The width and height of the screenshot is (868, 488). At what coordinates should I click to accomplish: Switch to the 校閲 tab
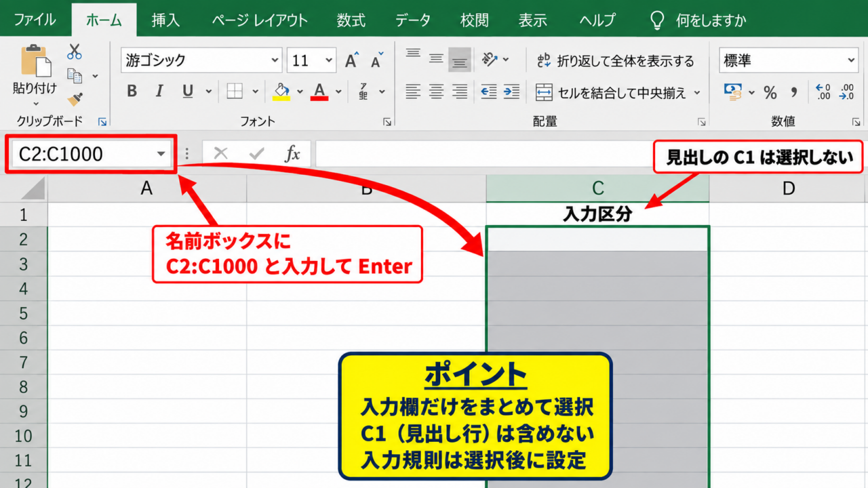474,20
